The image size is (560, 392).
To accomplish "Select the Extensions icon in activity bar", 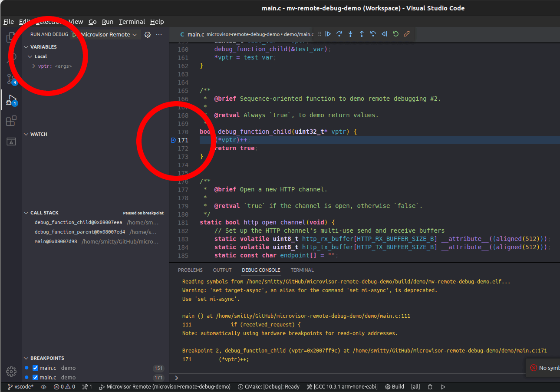I will tap(10, 121).
